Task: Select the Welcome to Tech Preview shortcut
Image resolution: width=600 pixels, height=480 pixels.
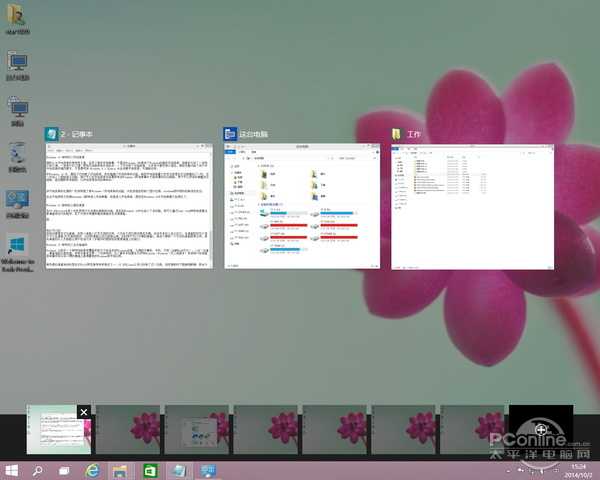Action: click(18, 253)
